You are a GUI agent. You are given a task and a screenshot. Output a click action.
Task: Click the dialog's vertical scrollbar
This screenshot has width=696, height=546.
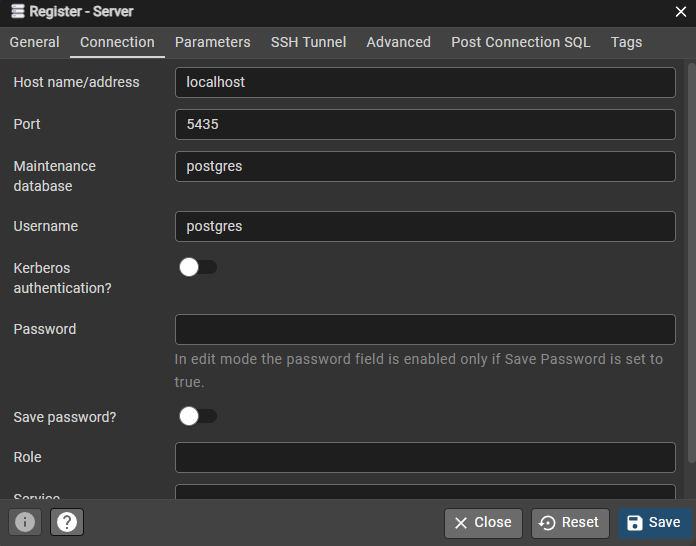692,263
